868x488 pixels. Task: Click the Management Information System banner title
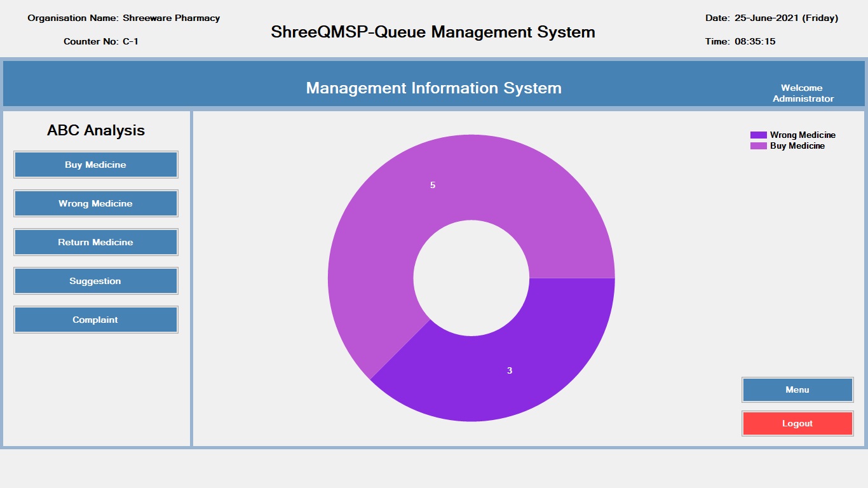pos(434,88)
